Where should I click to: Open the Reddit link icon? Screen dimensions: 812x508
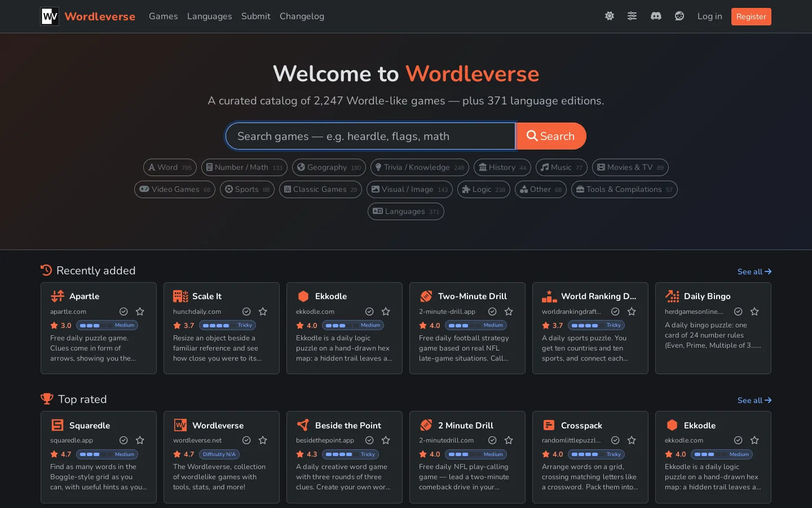(x=679, y=16)
